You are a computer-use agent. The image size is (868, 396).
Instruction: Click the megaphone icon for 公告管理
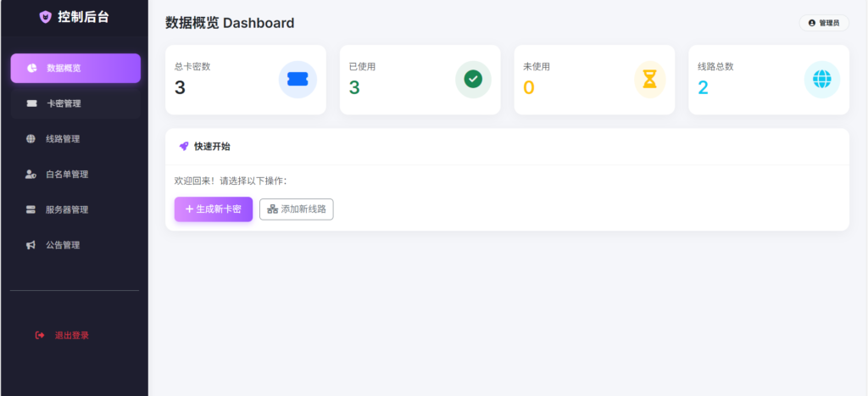pos(31,245)
